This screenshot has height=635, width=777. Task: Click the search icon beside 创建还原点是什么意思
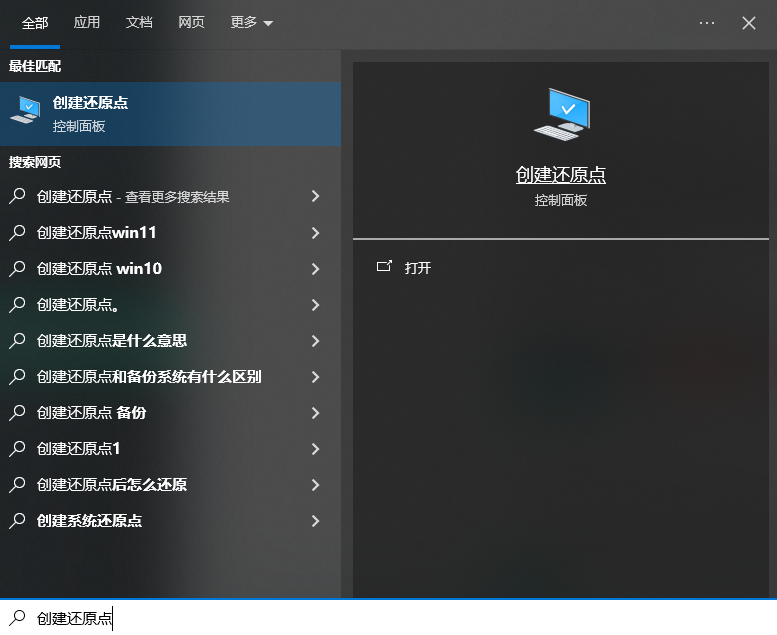pyautogui.click(x=17, y=341)
